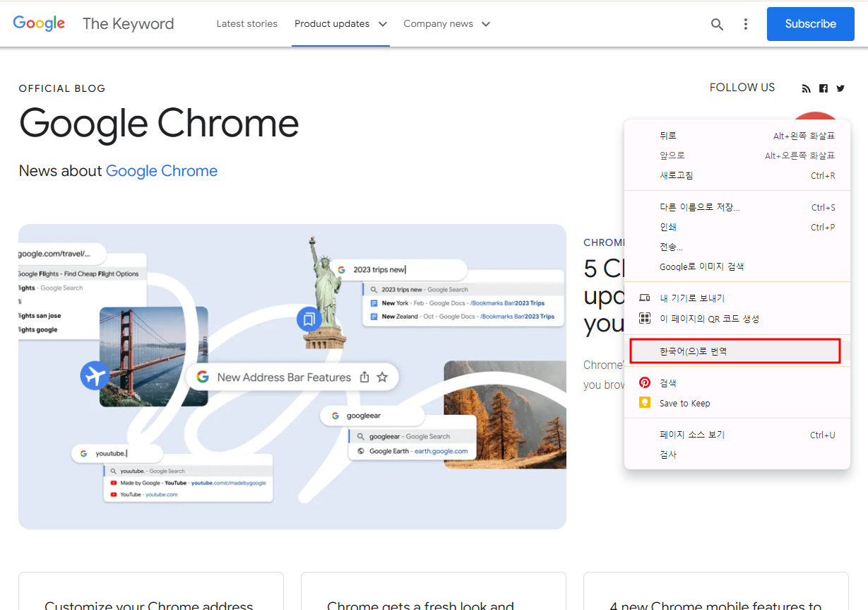The height and width of the screenshot is (610, 868).
Task: Open the three-dot more options menu
Action: (745, 24)
